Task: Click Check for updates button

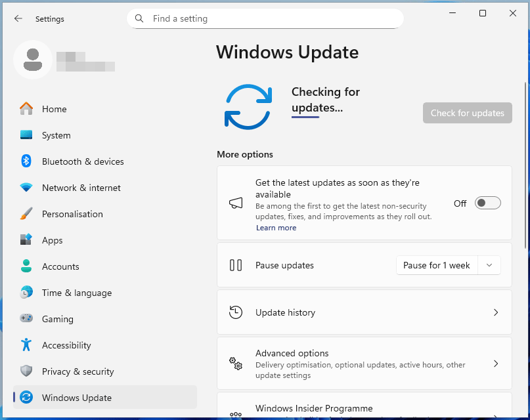Action: pos(468,113)
